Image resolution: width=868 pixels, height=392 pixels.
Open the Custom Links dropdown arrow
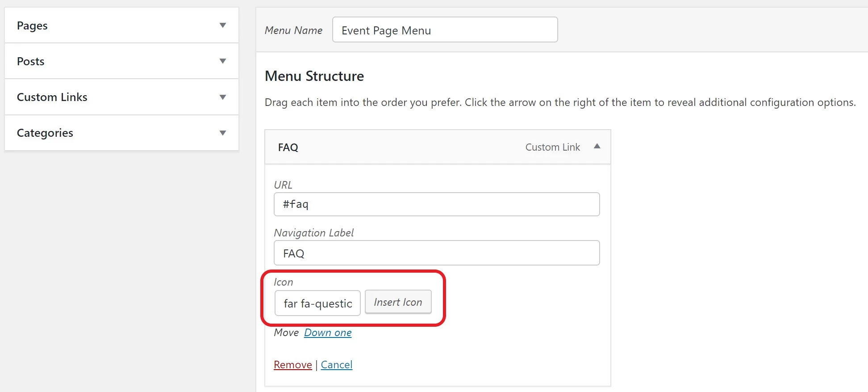pos(222,97)
